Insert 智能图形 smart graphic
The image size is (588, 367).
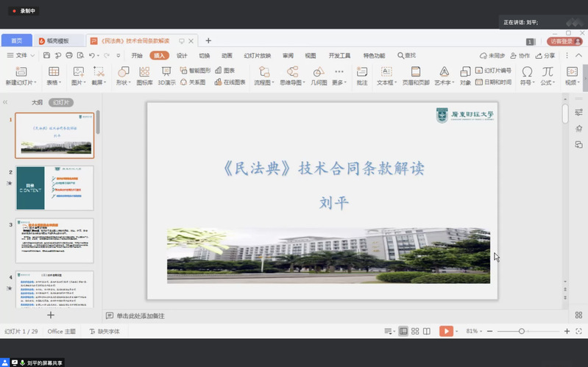[x=195, y=71]
